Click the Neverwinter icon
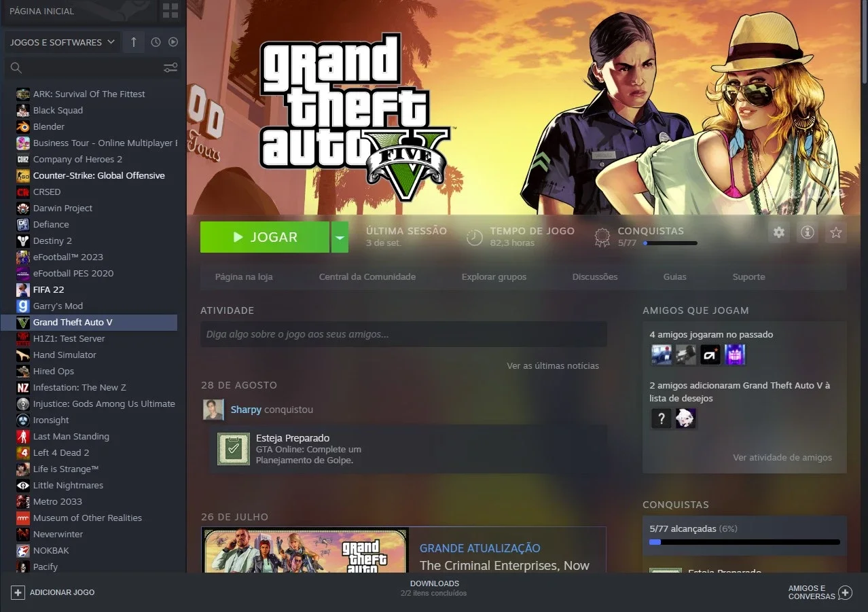 click(x=23, y=534)
